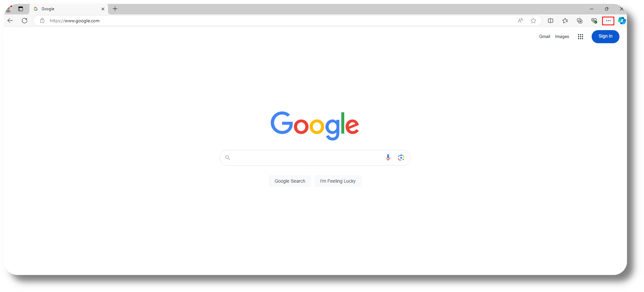Screen dimensions: 644x292
Task: Toggle Split screen view
Action: [x=551, y=21]
